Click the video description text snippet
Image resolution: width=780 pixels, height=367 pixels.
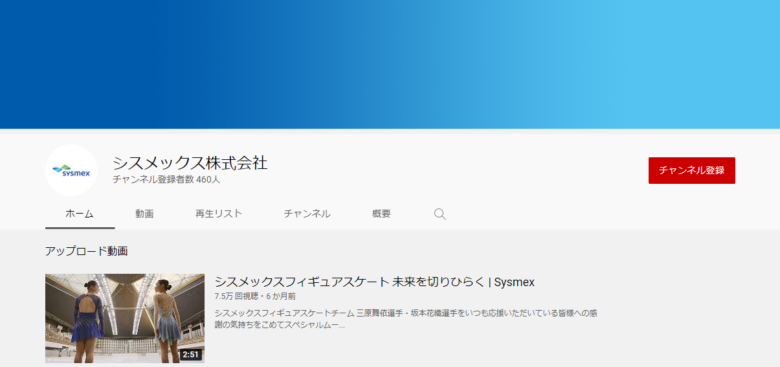(x=406, y=319)
